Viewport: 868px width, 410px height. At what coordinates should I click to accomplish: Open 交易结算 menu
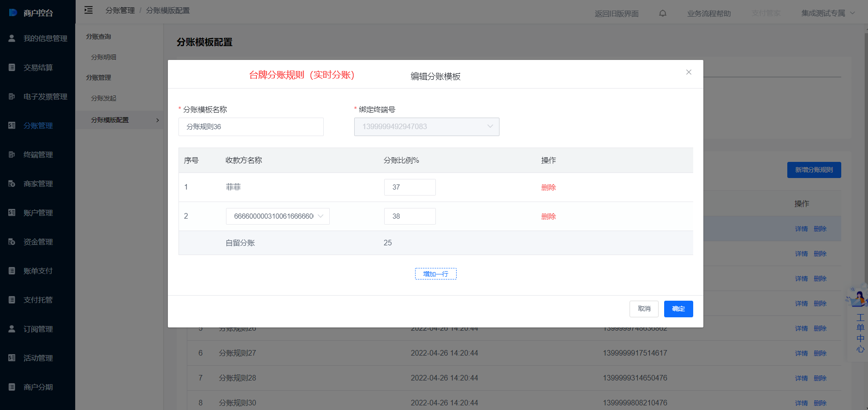(x=38, y=67)
